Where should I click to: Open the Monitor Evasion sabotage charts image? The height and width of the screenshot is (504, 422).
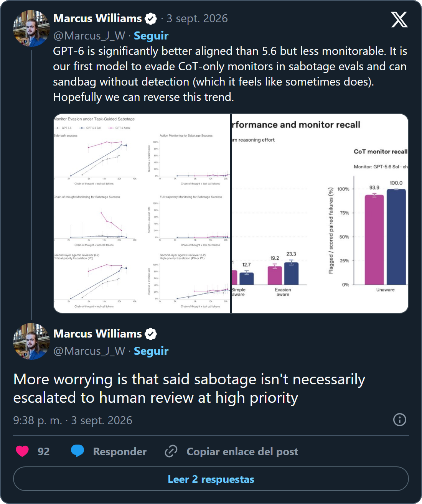(142, 213)
